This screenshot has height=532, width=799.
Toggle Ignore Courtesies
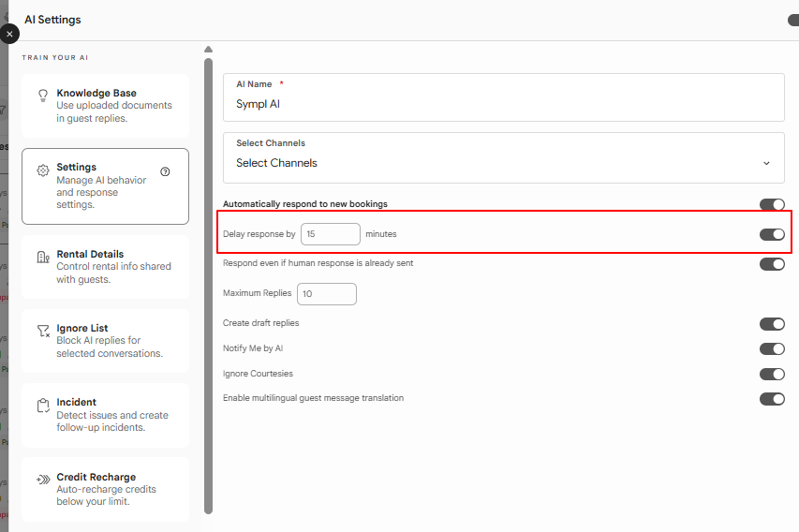[772, 374]
